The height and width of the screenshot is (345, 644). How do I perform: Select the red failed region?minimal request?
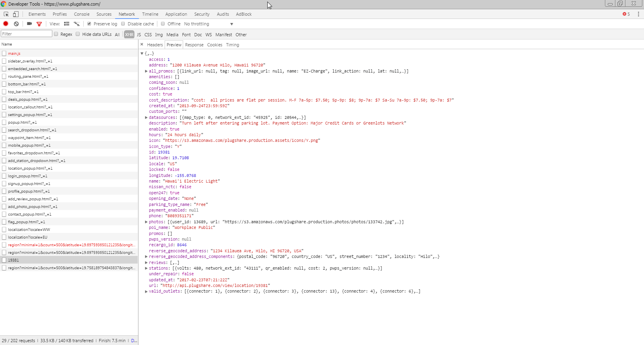pyautogui.click(x=69, y=245)
